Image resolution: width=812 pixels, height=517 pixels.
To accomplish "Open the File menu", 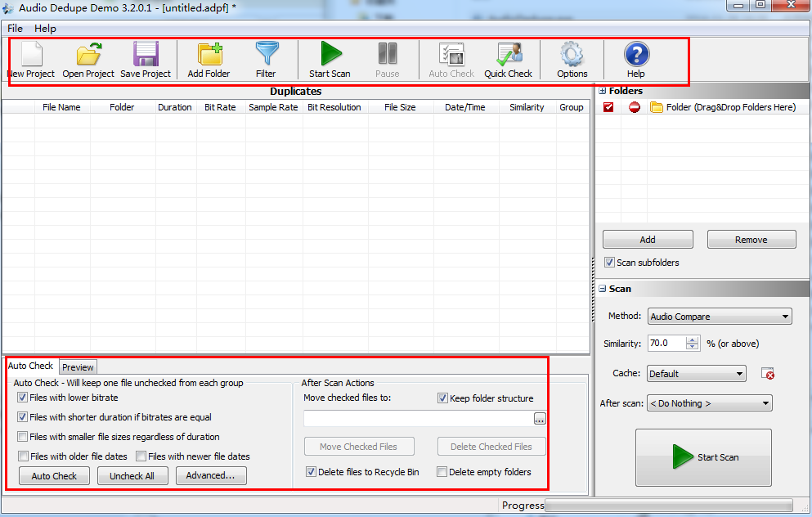I will click(15, 29).
